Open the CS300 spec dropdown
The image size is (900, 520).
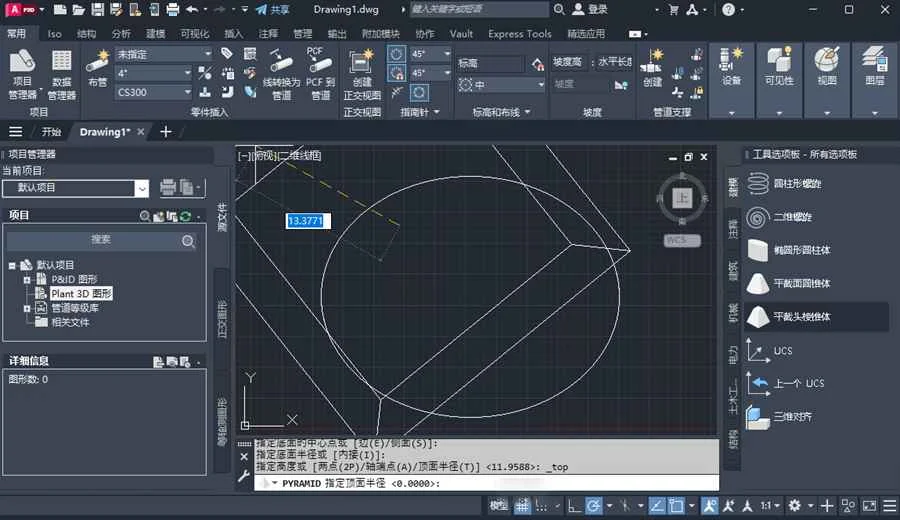[154, 92]
